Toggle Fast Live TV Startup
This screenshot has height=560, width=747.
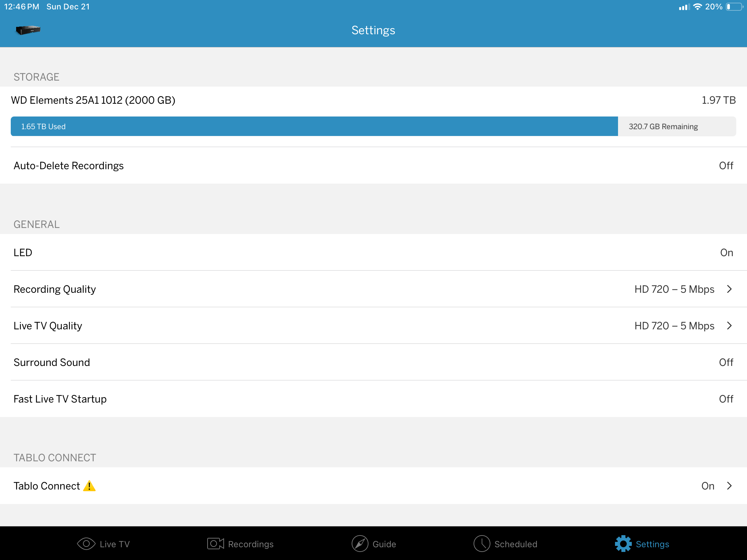(726, 399)
